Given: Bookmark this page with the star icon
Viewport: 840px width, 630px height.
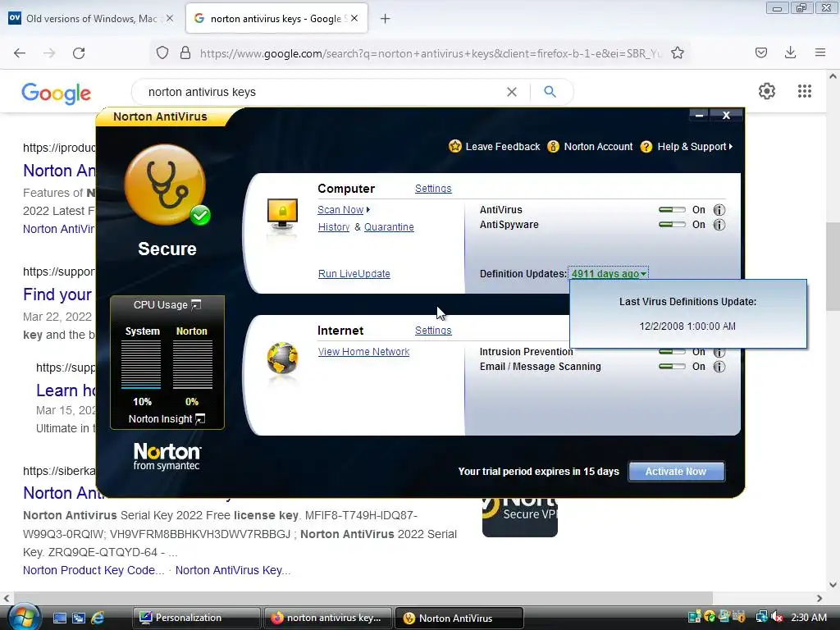Looking at the screenshot, I should point(677,53).
